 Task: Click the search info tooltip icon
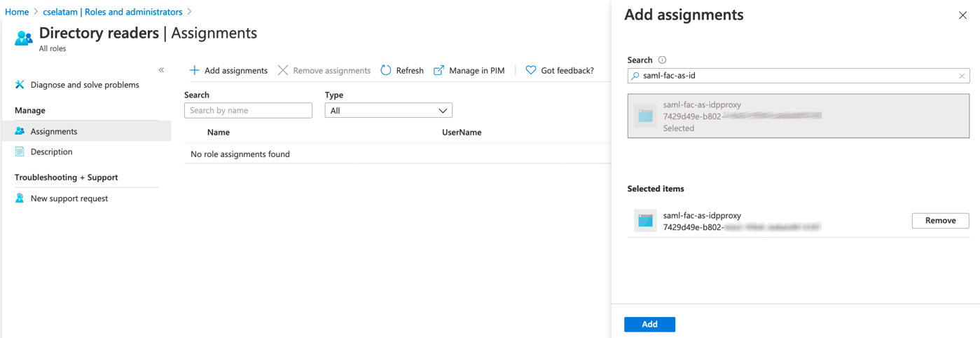click(662, 60)
